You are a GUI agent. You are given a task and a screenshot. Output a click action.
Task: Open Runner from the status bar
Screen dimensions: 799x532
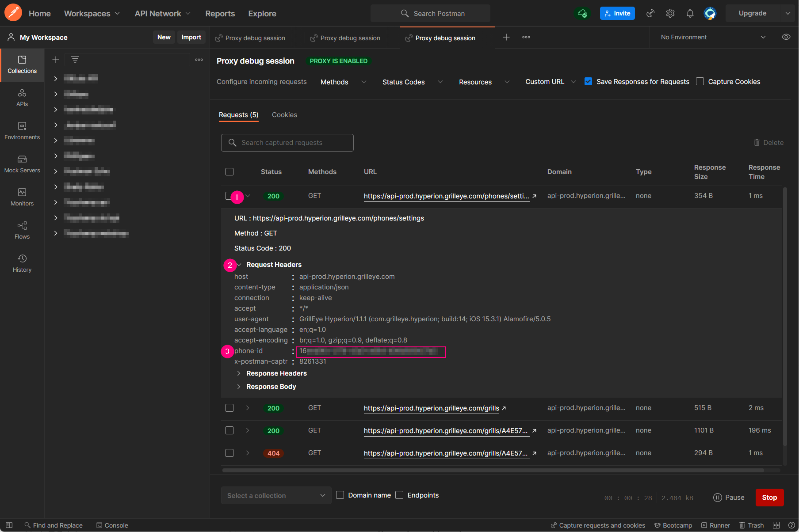point(715,525)
